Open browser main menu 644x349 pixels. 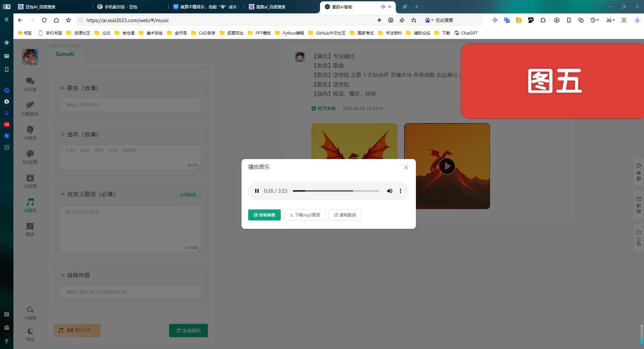point(624,20)
